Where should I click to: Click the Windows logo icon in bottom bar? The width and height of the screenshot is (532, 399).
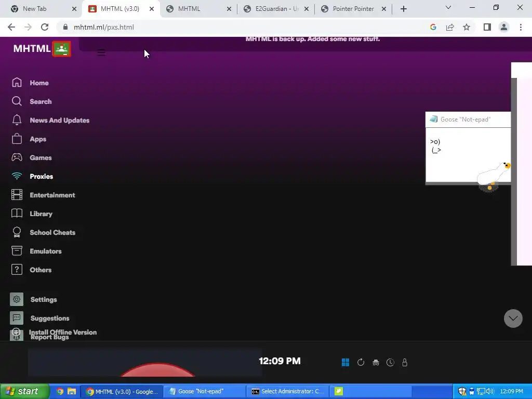[345, 362]
